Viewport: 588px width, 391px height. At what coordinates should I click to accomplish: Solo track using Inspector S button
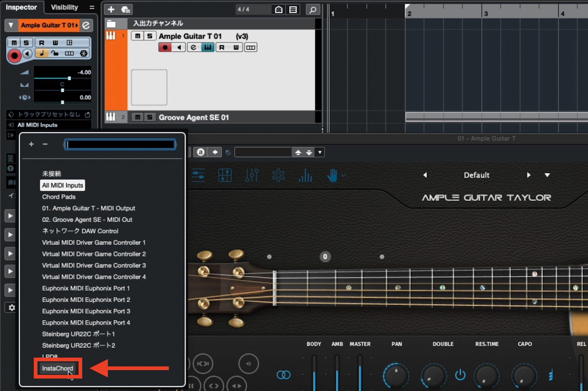click(x=26, y=43)
